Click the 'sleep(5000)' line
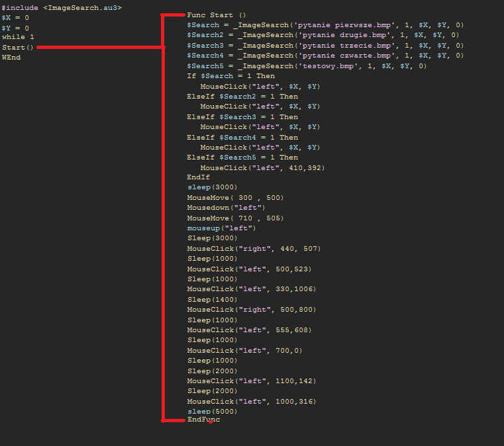 tap(212, 412)
